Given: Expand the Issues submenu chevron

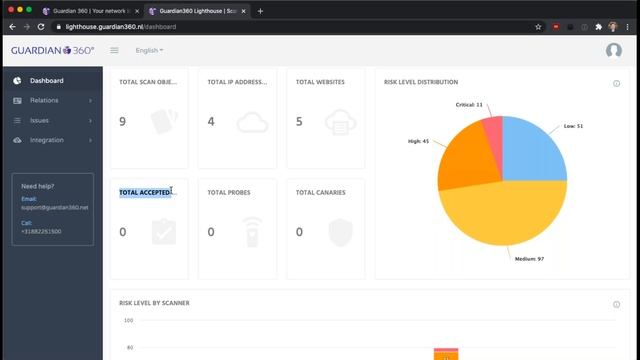Looking at the screenshot, I should pyautogui.click(x=90, y=120).
